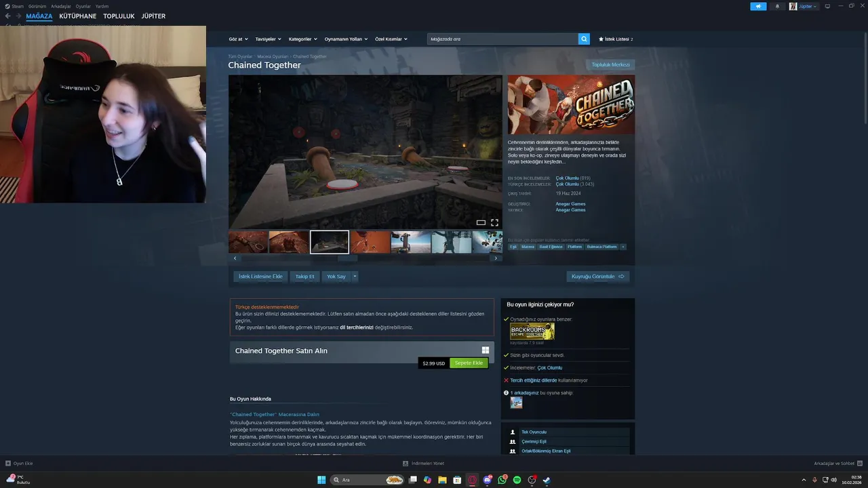This screenshot has height=488, width=868.
Task: Toggle theater mode on screenshot viewer
Action: (x=481, y=222)
